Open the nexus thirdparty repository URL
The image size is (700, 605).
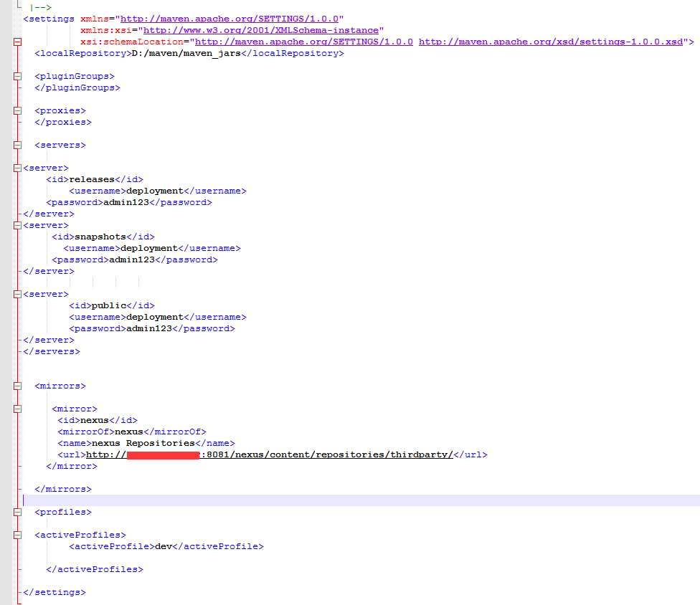(x=269, y=454)
